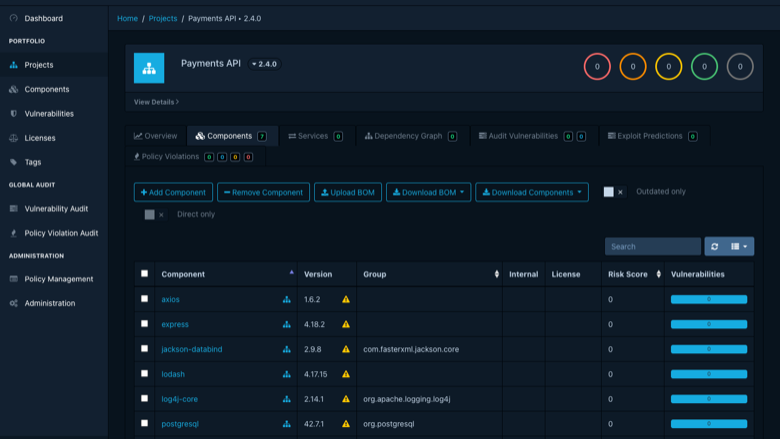Image resolution: width=780 pixels, height=439 pixels.
Task: Check the jackson-databind row checkbox
Action: click(144, 349)
